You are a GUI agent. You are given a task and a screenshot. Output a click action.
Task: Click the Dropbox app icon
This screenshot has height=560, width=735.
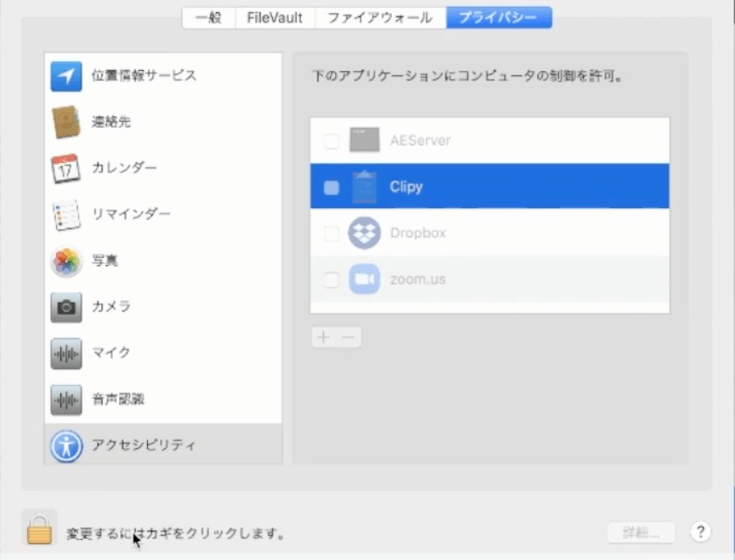(364, 233)
